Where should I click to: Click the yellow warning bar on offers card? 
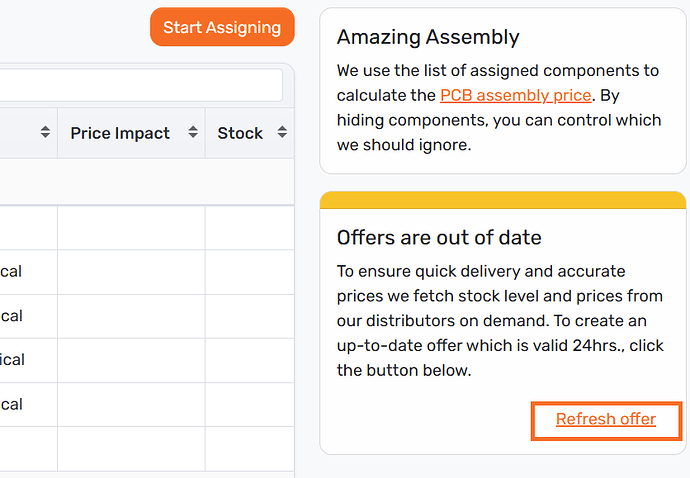pyautogui.click(x=502, y=200)
